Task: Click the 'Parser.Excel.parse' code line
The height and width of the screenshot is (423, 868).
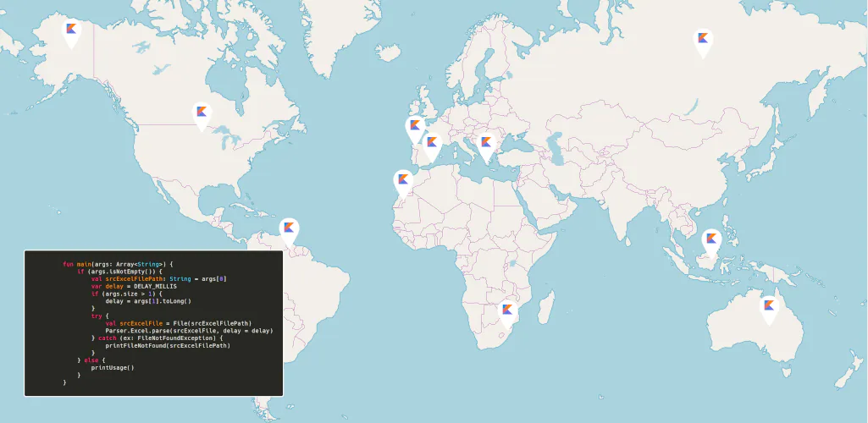Action: (x=190, y=331)
